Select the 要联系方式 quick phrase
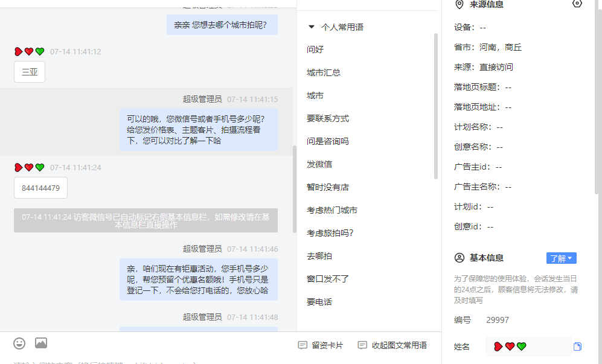Screen dimensions: 602x364 pyautogui.click(x=328, y=119)
